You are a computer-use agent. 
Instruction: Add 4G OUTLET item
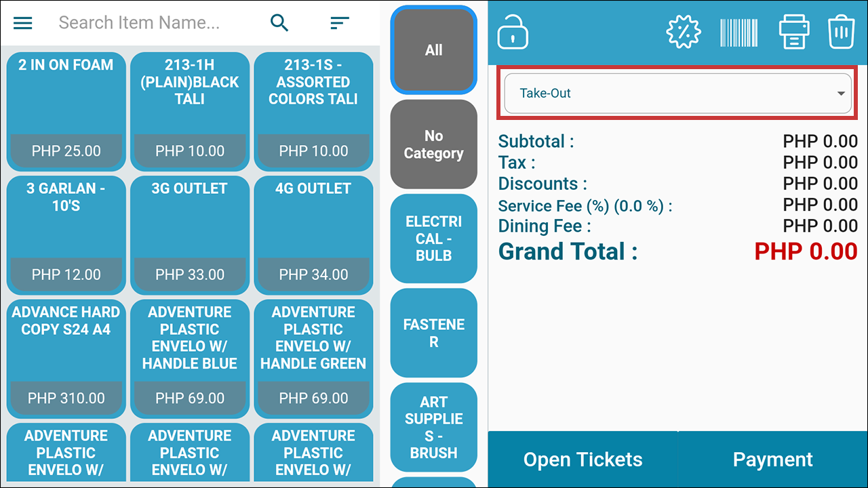click(313, 235)
